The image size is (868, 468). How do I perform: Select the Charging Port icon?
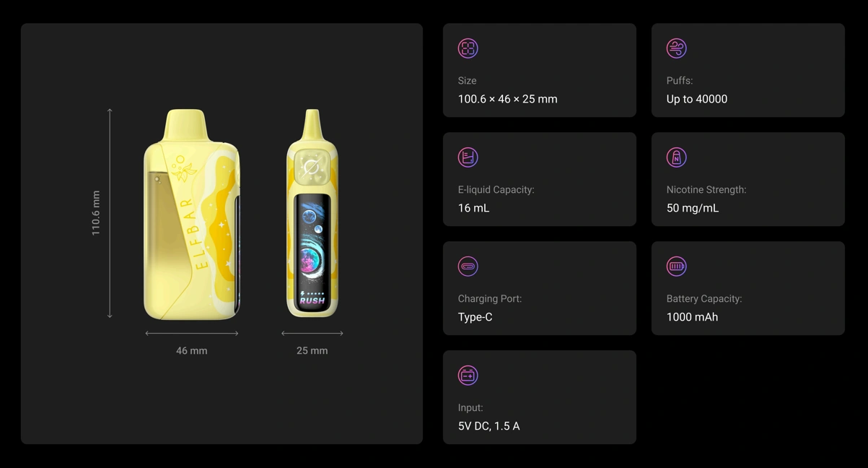tap(468, 266)
